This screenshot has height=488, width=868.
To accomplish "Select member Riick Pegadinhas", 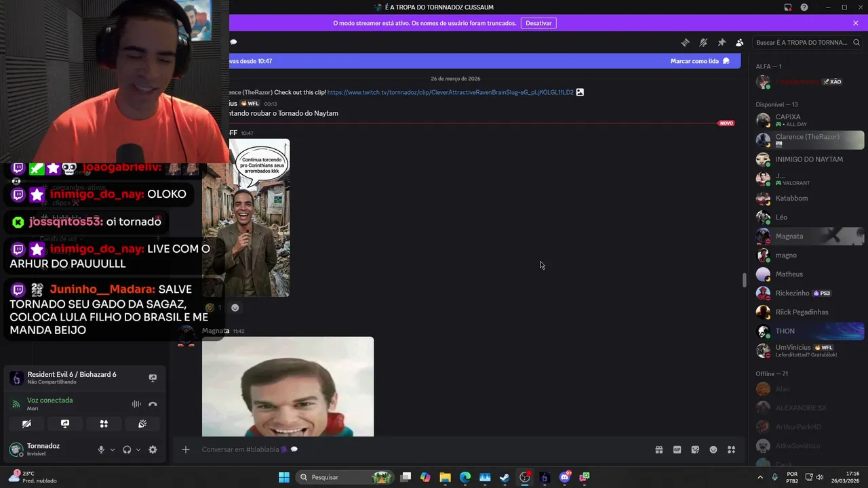I will tap(810, 312).
